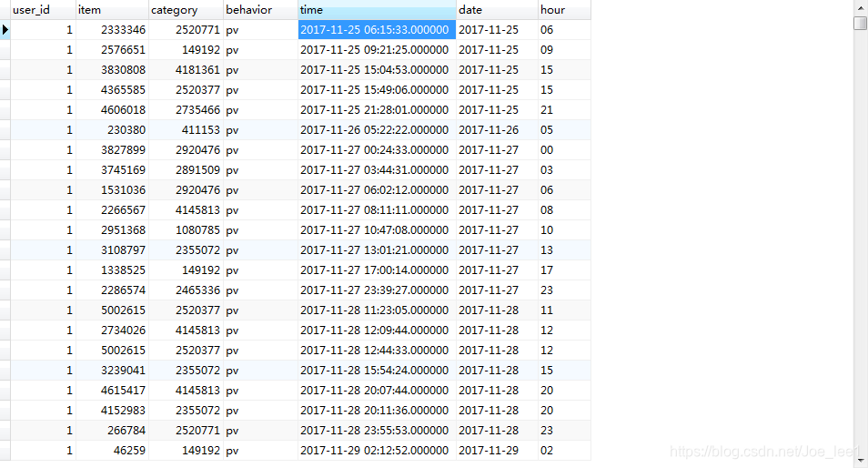Select time cell 2017-11-28 12:09:44.000000
This screenshot has height=468, width=868.
[377, 331]
